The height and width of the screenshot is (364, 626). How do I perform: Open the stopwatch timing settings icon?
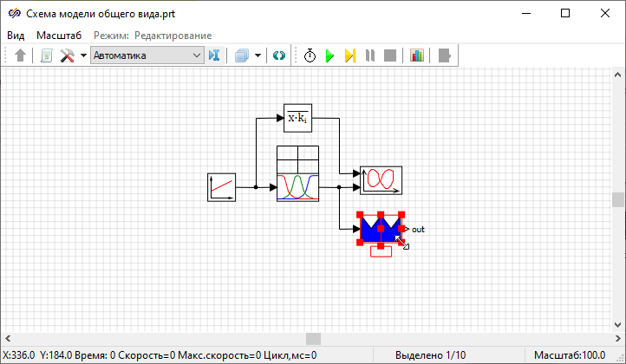point(310,55)
